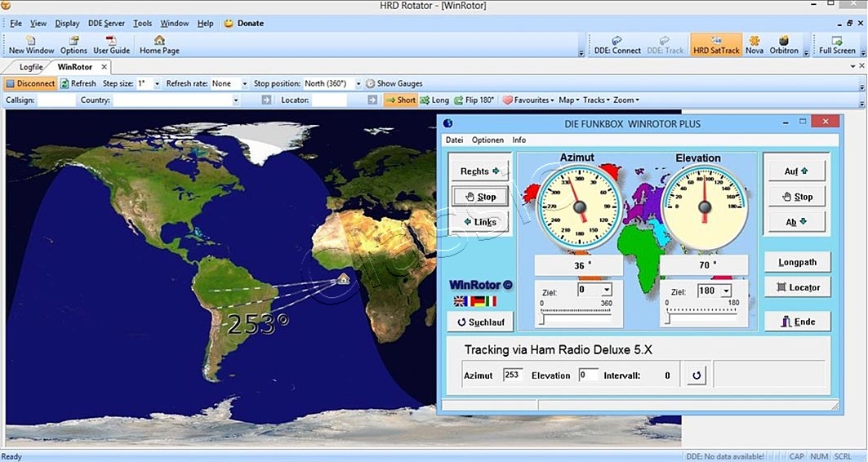Switch to Full Screen view
The width and height of the screenshot is (868, 462).
click(x=837, y=45)
